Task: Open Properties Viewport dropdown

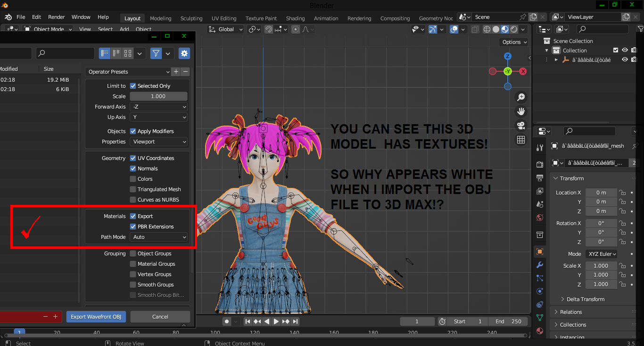Action: pyautogui.click(x=159, y=142)
